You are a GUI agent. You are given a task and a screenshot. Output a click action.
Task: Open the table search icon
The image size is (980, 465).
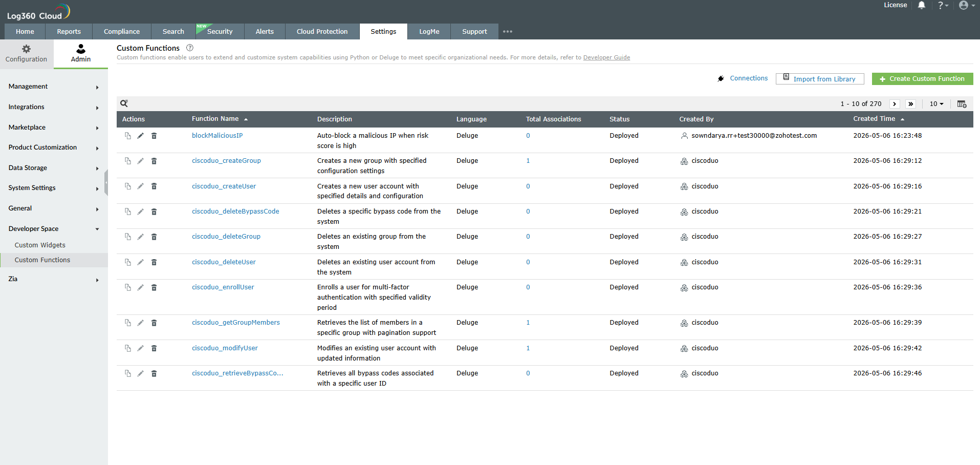[124, 103]
